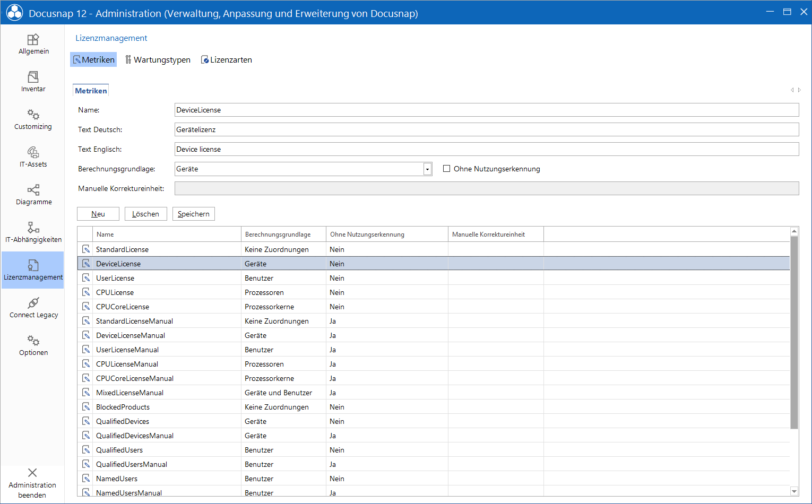This screenshot has height=504, width=812.
Task: Click the Speichern button
Action: point(194,214)
